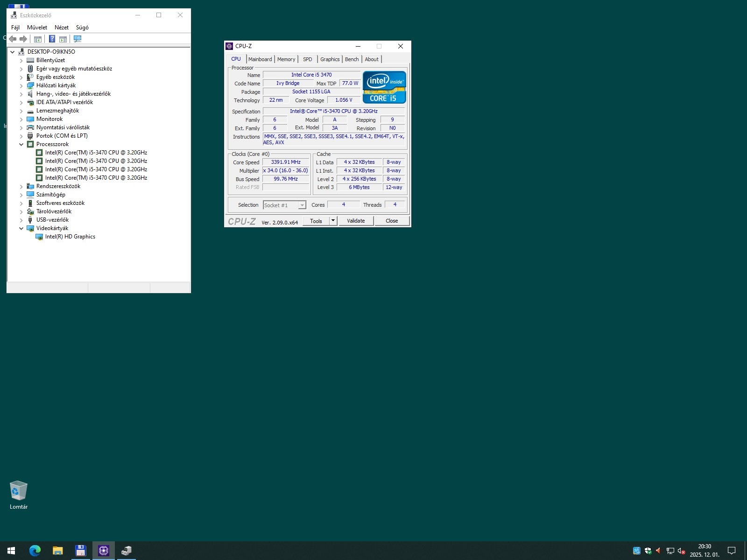Switch to CPU-Z via its taskbar icon
Image resolution: width=747 pixels, height=560 pixels.
tap(103, 551)
